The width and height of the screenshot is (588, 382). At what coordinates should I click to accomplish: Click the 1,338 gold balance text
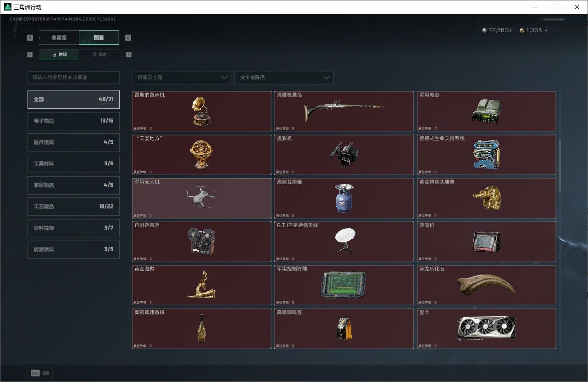(x=534, y=30)
